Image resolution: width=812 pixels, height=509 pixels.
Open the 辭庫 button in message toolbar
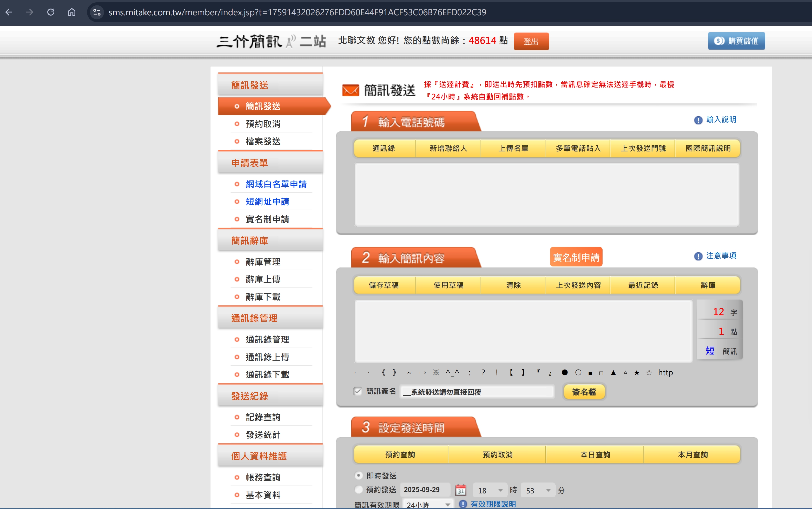pyautogui.click(x=708, y=285)
